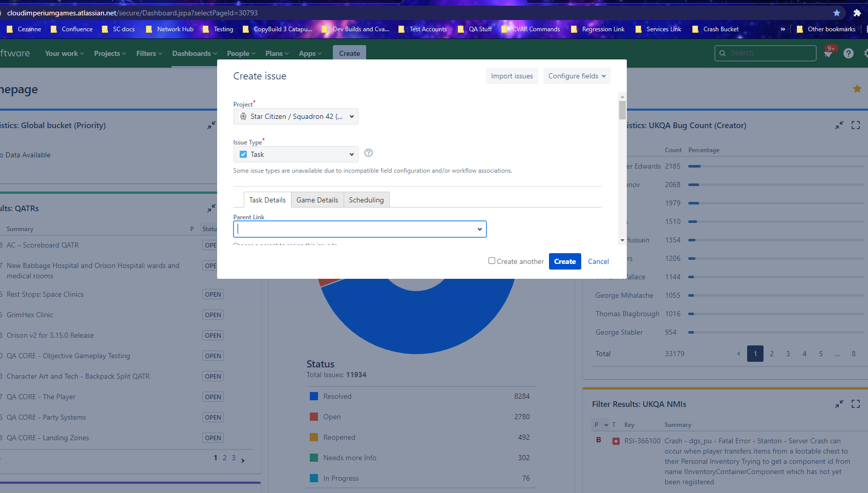
Task: Enable the Create another checkbox
Action: coord(492,261)
